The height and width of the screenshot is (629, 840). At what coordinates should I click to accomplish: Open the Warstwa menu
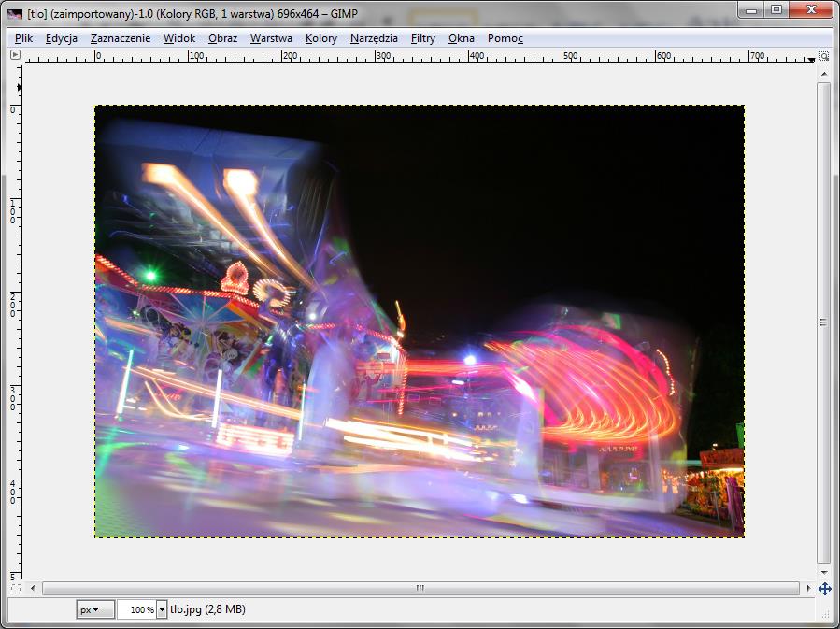point(271,38)
